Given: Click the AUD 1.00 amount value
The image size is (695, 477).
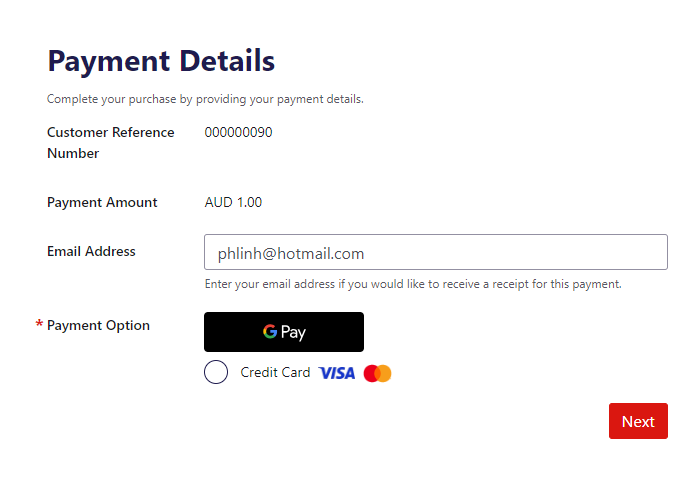Looking at the screenshot, I should (x=233, y=202).
